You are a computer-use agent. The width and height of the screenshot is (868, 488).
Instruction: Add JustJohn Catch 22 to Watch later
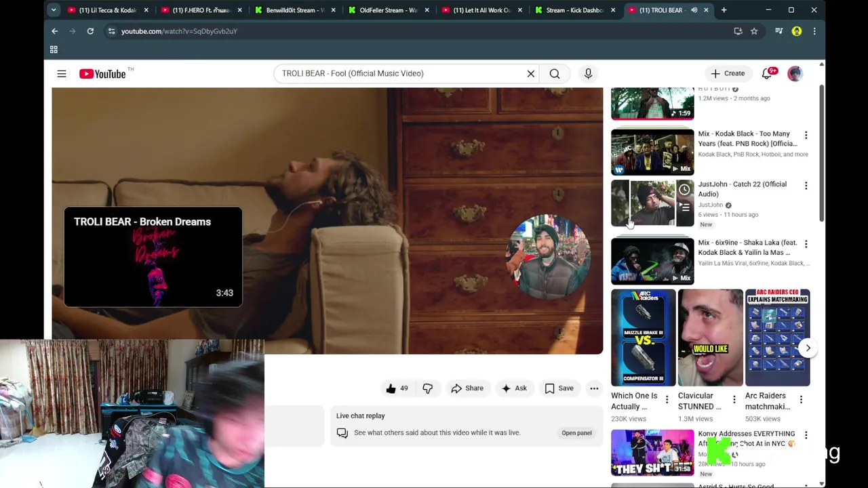pyautogui.click(x=685, y=190)
